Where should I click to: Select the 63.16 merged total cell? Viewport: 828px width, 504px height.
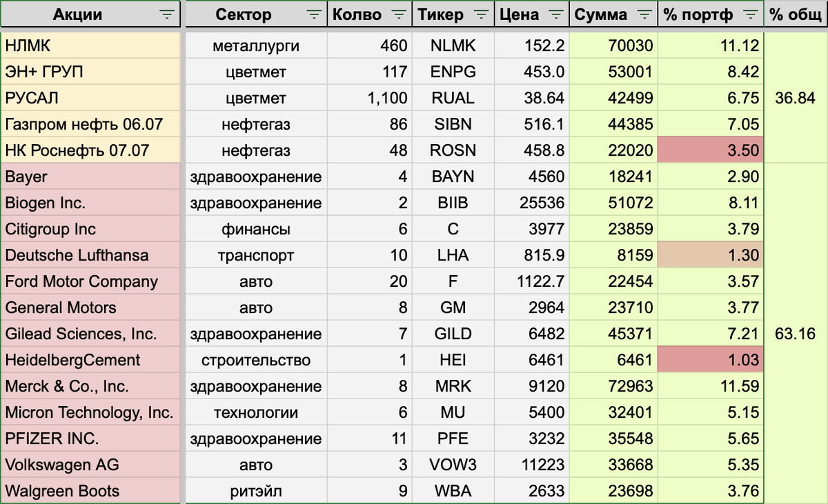[x=796, y=334]
